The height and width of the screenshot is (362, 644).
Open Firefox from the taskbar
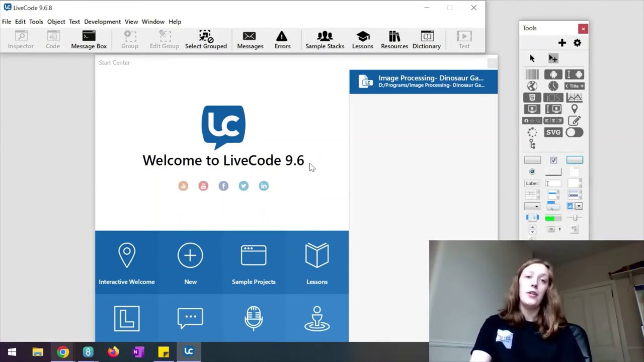(113, 352)
